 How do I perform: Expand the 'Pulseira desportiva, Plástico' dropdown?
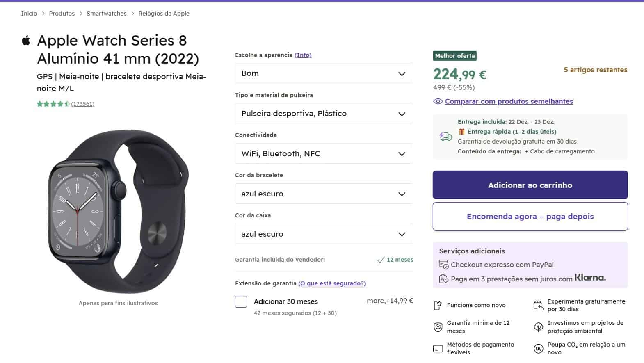tap(324, 114)
